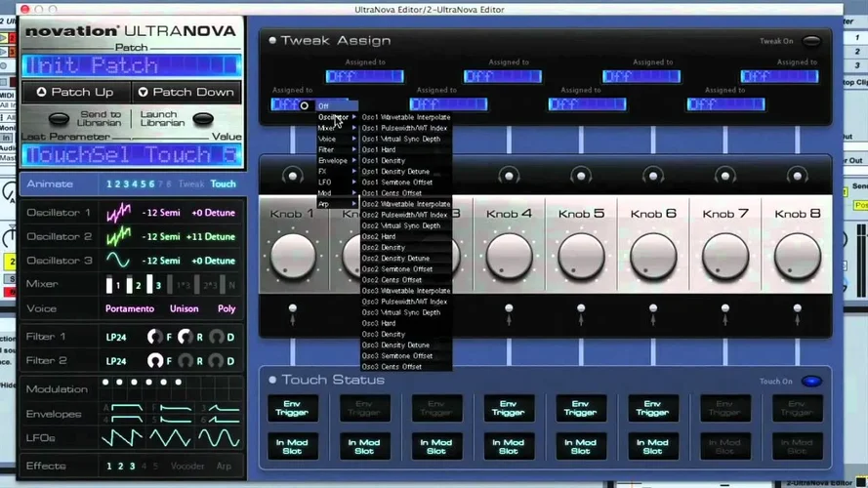Expand the Mixer submenu
This screenshot has width=868, height=488.
pyautogui.click(x=337, y=128)
